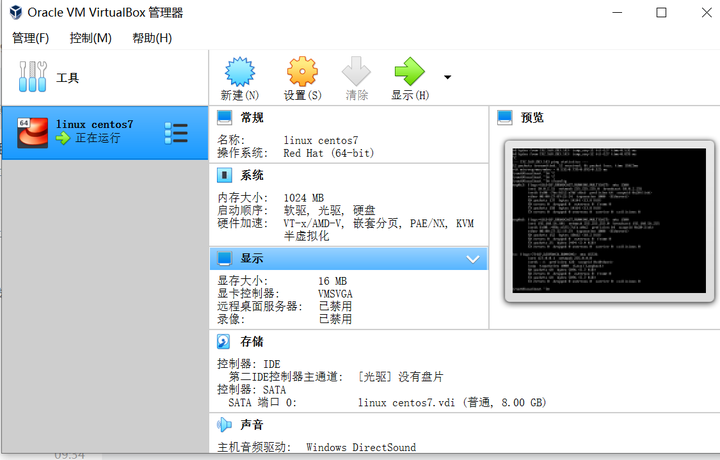Click 远程桌面服务器 已禁用 value
Image resolution: width=720 pixels, height=460 pixels.
click(335, 306)
